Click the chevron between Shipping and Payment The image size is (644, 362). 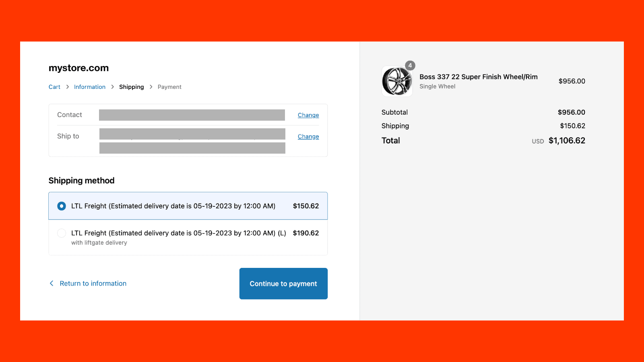(x=151, y=86)
